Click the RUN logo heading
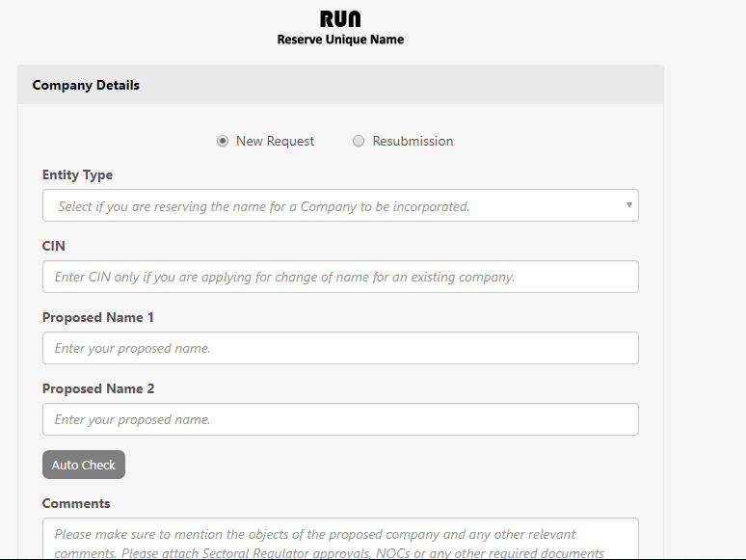 click(x=340, y=19)
